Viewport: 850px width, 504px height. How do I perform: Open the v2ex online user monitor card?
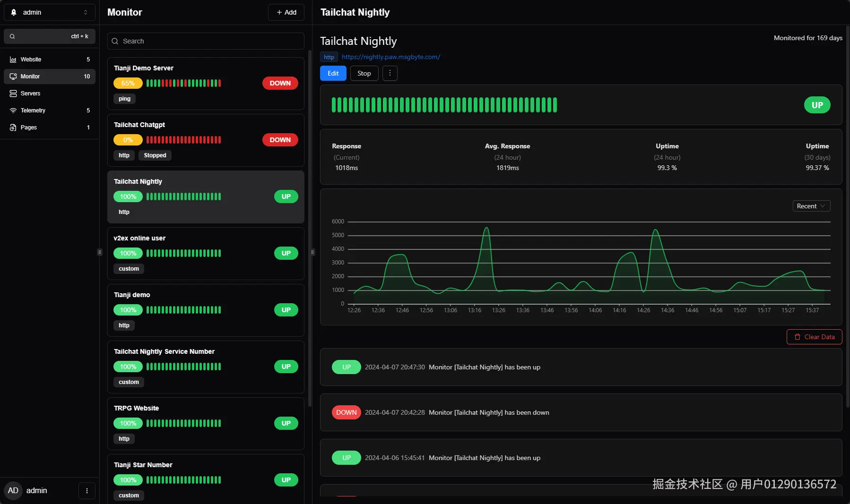pyautogui.click(x=206, y=254)
